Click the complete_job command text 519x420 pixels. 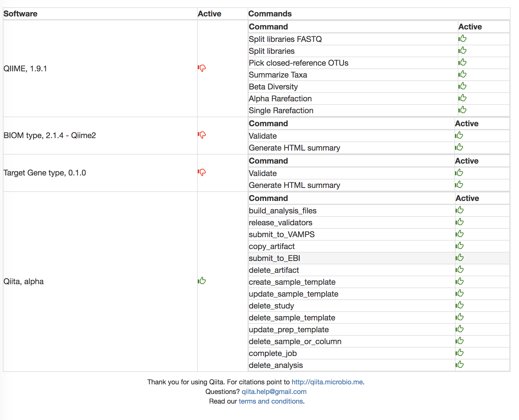(273, 353)
